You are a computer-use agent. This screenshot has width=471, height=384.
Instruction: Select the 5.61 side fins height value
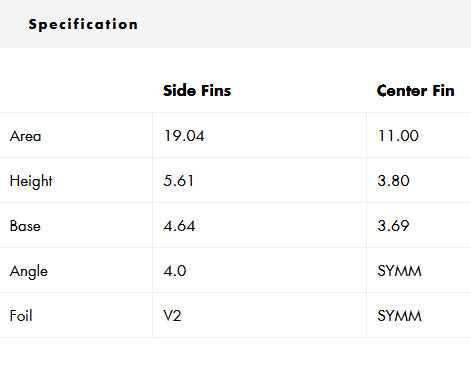tap(178, 181)
